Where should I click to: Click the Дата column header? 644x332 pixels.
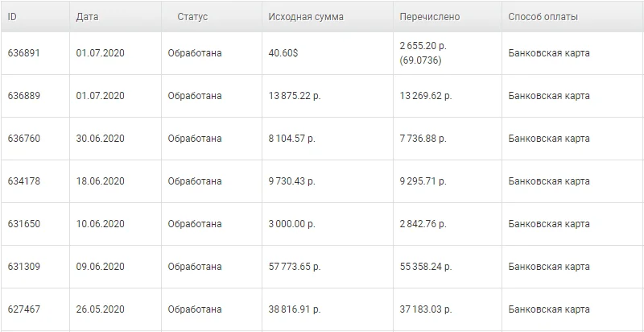(x=87, y=17)
